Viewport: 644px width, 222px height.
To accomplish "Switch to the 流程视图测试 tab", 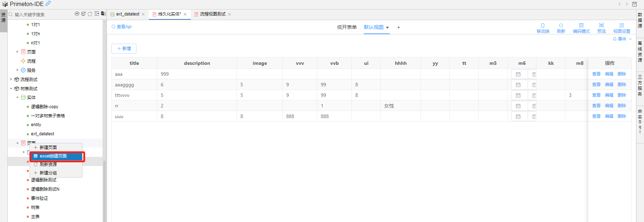I will tap(213, 14).
